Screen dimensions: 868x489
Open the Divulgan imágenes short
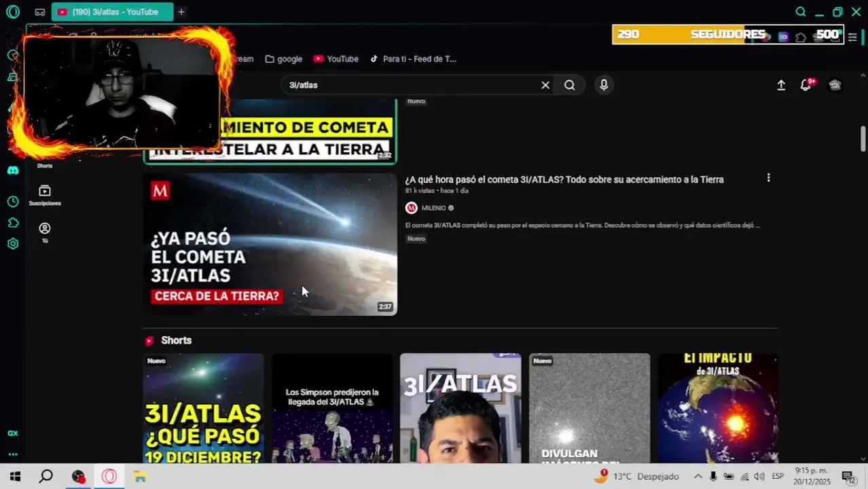click(590, 408)
